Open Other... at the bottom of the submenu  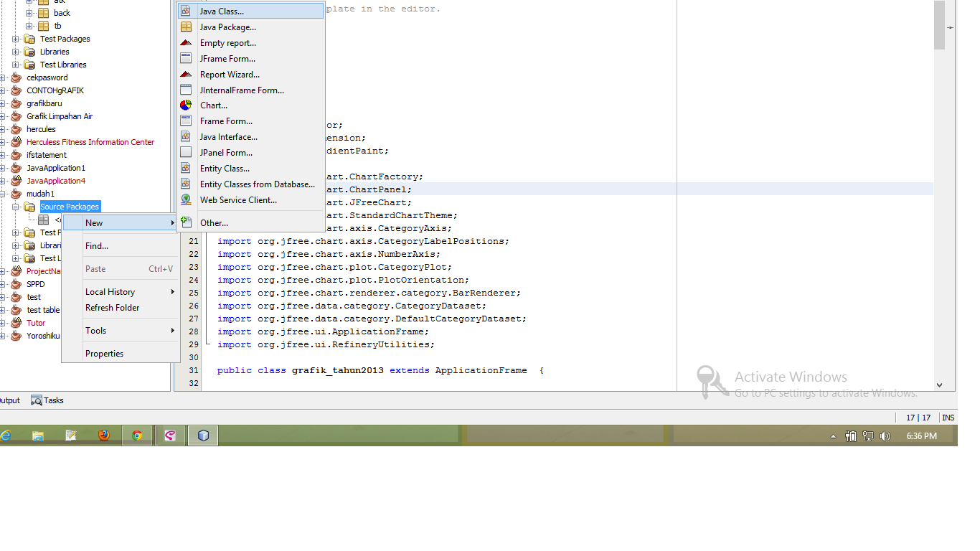pyautogui.click(x=214, y=222)
